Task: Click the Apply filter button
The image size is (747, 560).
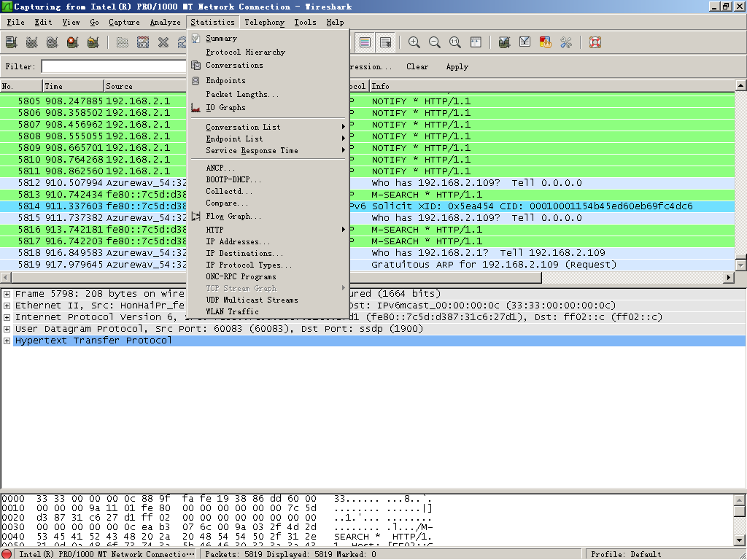Action: 457,66
